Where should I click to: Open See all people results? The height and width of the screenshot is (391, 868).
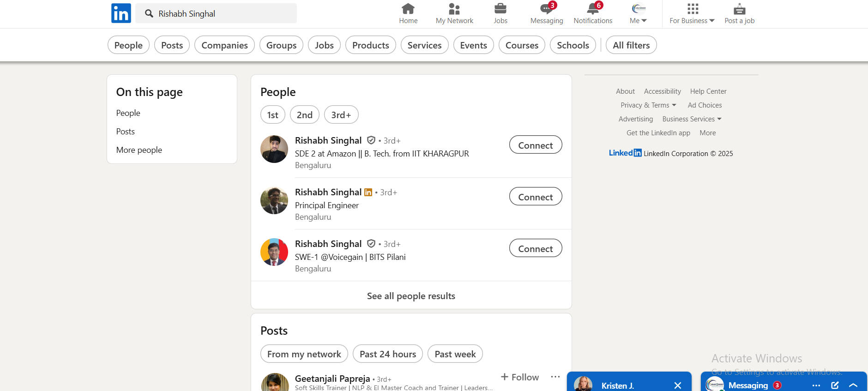click(x=411, y=296)
